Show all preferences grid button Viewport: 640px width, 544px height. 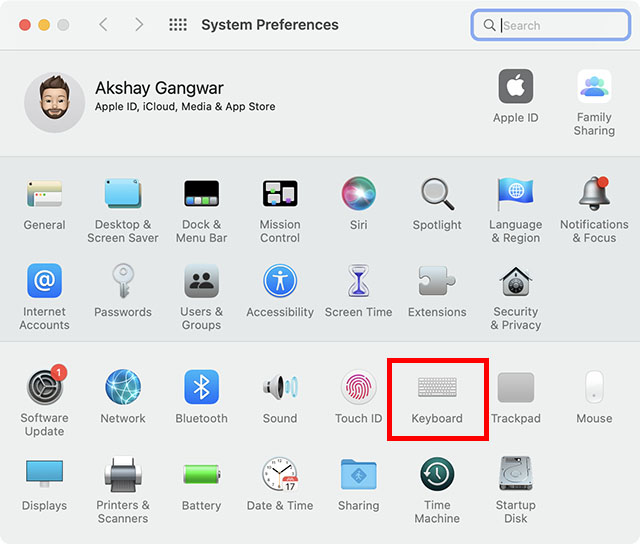(178, 25)
